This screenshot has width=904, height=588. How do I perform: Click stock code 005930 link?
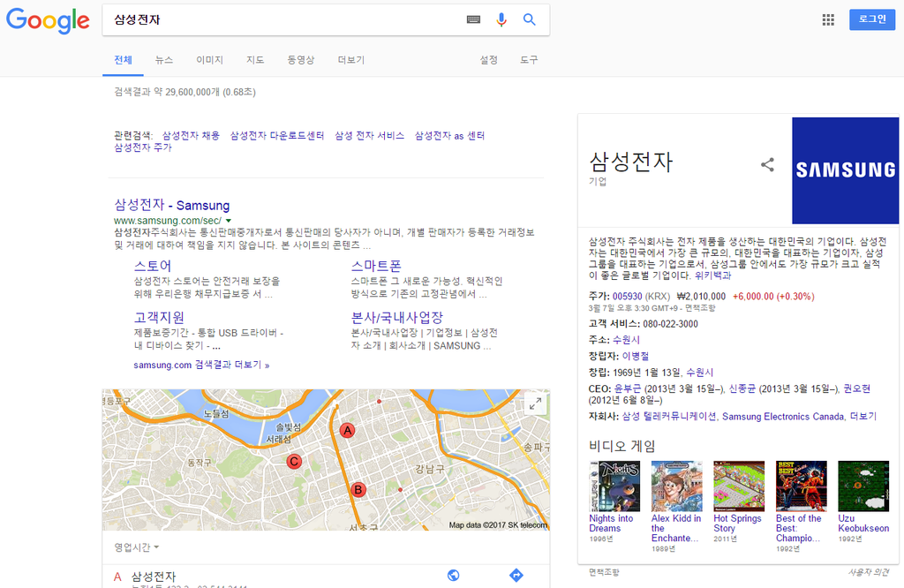click(628, 297)
